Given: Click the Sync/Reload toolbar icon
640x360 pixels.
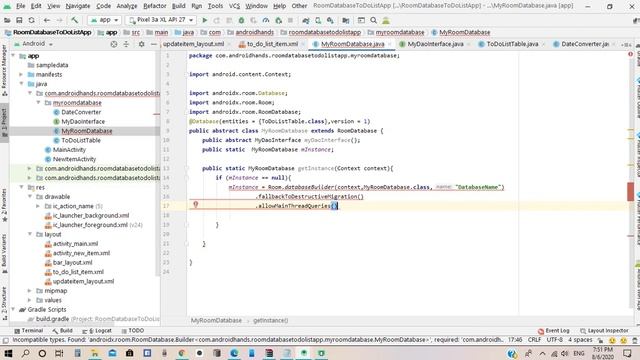Looking at the screenshot, I should (31, 20).
